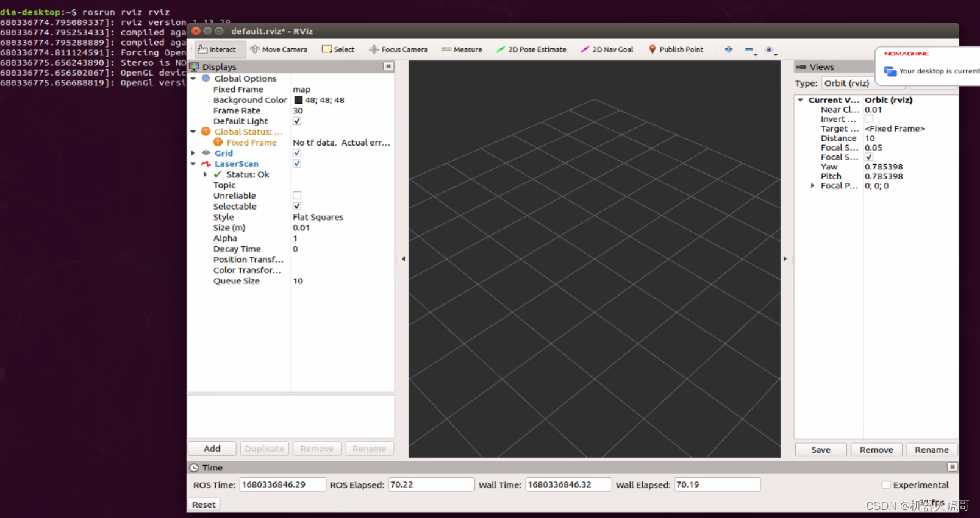Choose the Focus Camera tool
Viewport: 980px width, 518px height.
tap(398, 49)
